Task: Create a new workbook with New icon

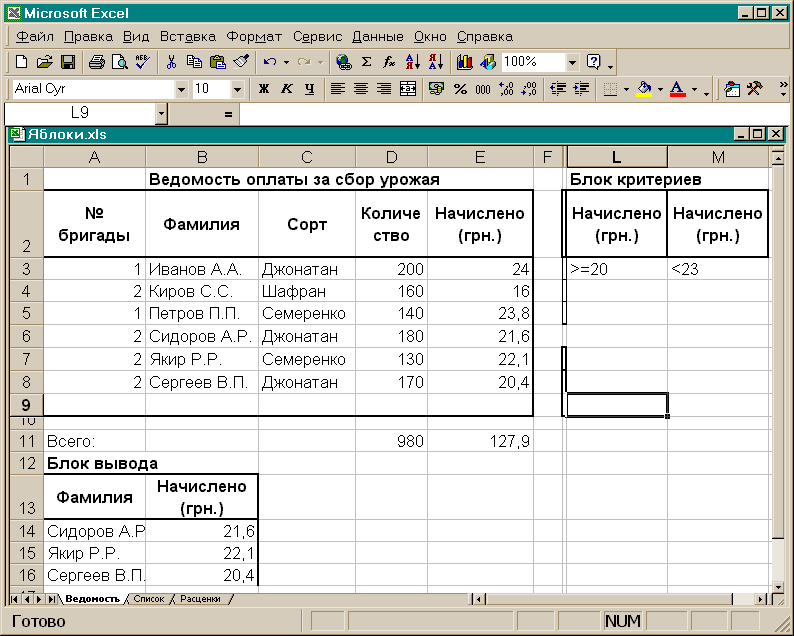Action: point(21,62)
